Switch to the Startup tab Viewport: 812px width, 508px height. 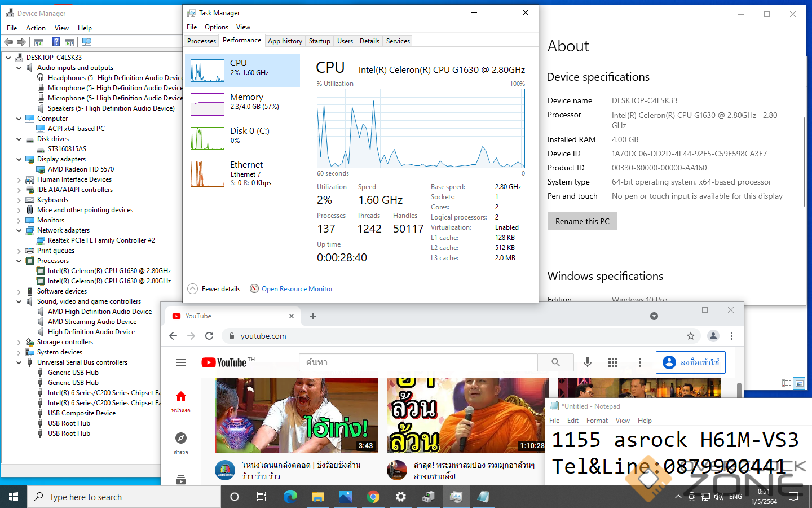pyautogui.click(x=319, y=41)
